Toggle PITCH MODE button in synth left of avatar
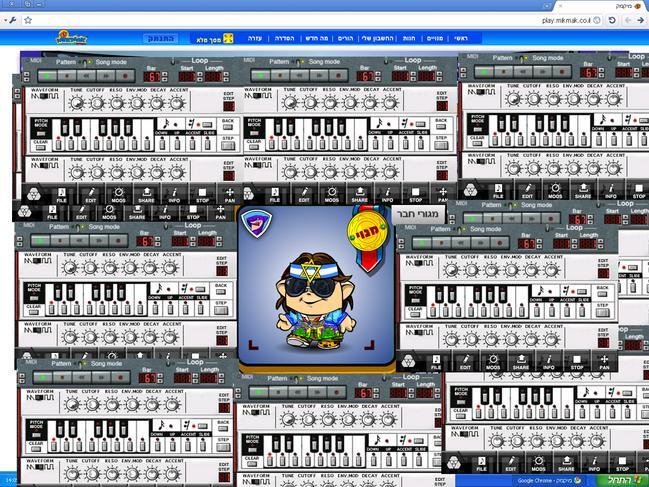The width and height of the screenshot is (649, 487). pos(34,298)
